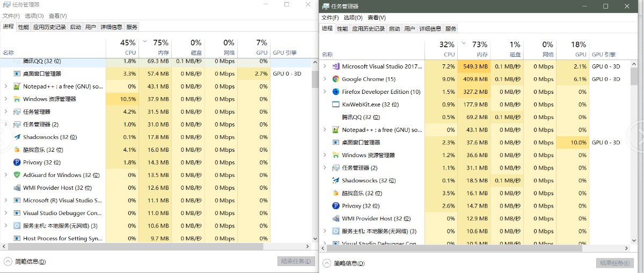Viewport: 644px width, 273px height.
Task: Click WMI Provider Host icon in left window
Action: pos(17,188)
